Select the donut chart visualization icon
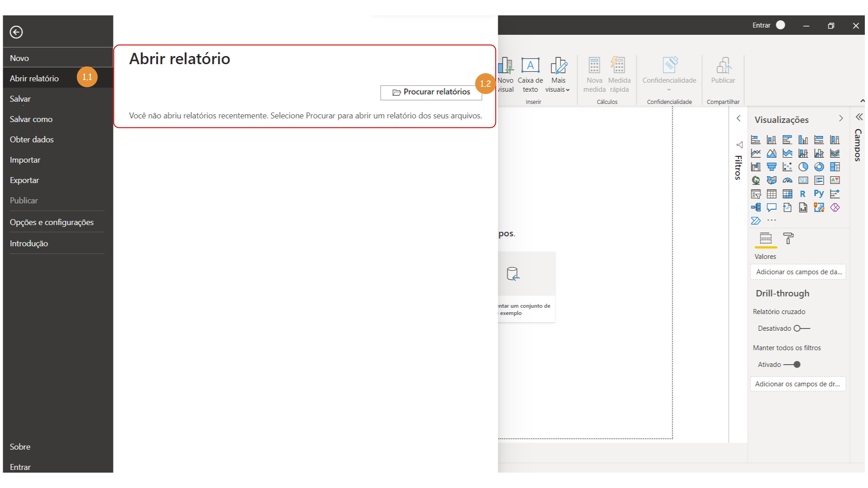 click(819, 167)
